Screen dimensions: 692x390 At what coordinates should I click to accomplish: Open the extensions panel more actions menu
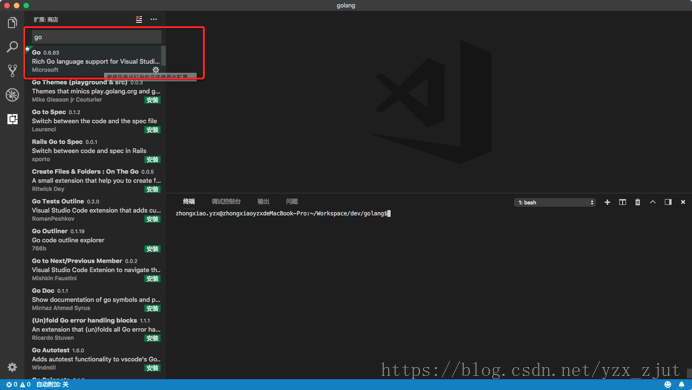tap(154, 19)
